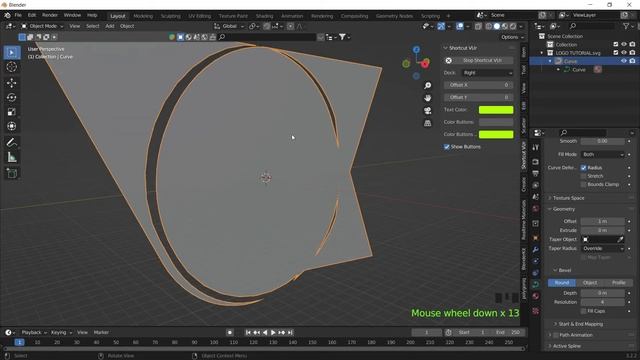Select the Move tool
The image size is (640, 360).
(11, 83)
